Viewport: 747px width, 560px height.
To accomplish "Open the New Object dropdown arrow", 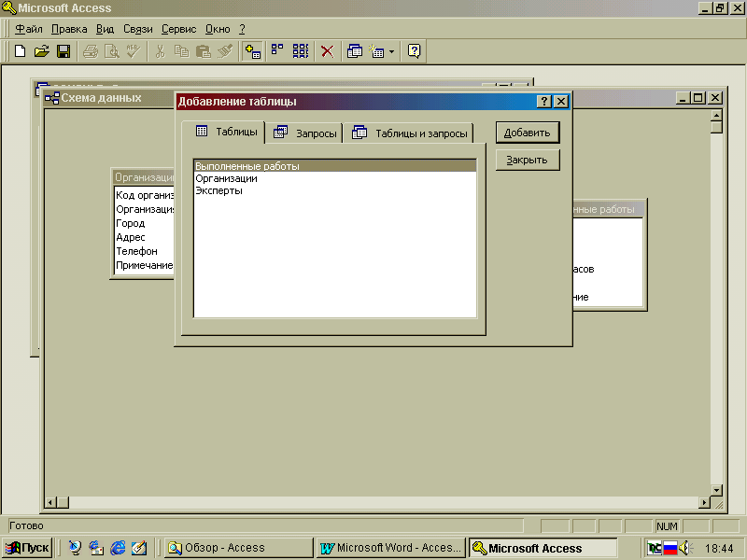I will (391, 51).
